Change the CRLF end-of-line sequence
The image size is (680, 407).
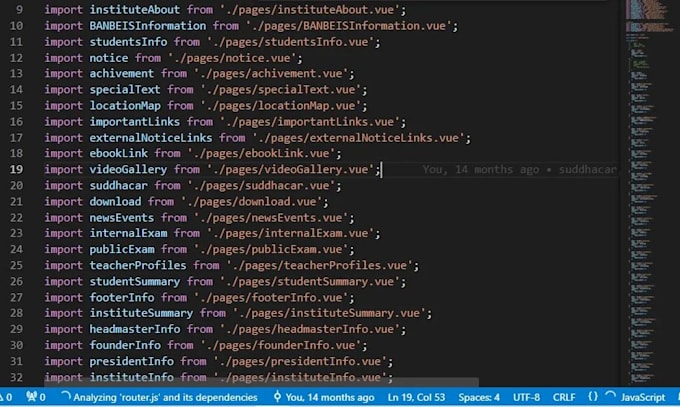tap(564, 397)
